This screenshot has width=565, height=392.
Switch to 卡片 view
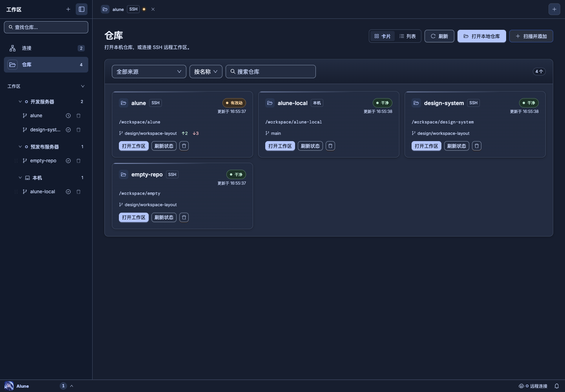click(383, 36)
